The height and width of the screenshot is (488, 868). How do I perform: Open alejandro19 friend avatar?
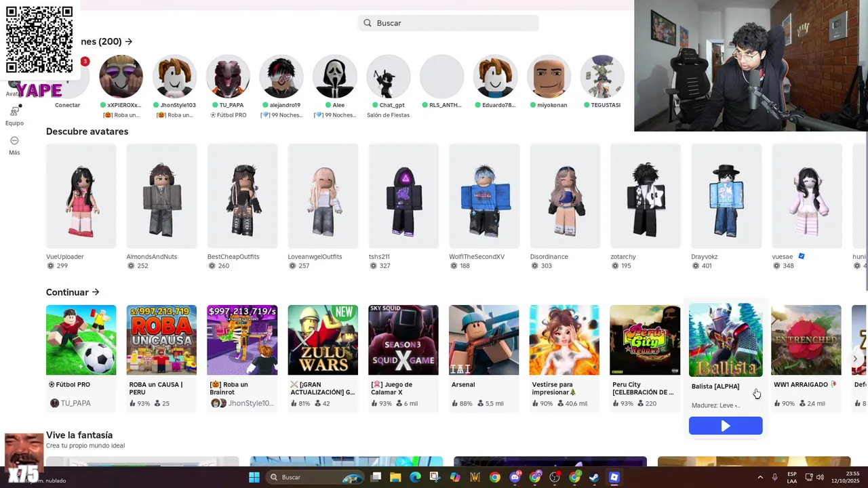[281, 77]
